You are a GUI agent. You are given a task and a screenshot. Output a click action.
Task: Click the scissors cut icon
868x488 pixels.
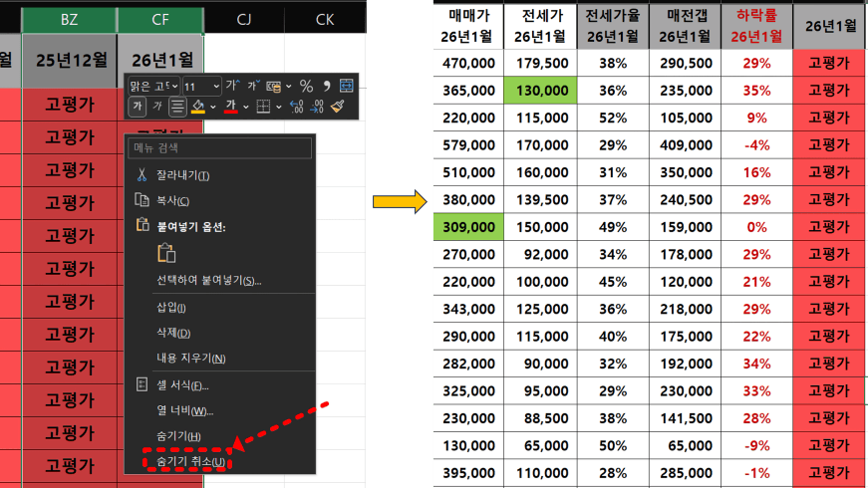(x=142, y=175)
